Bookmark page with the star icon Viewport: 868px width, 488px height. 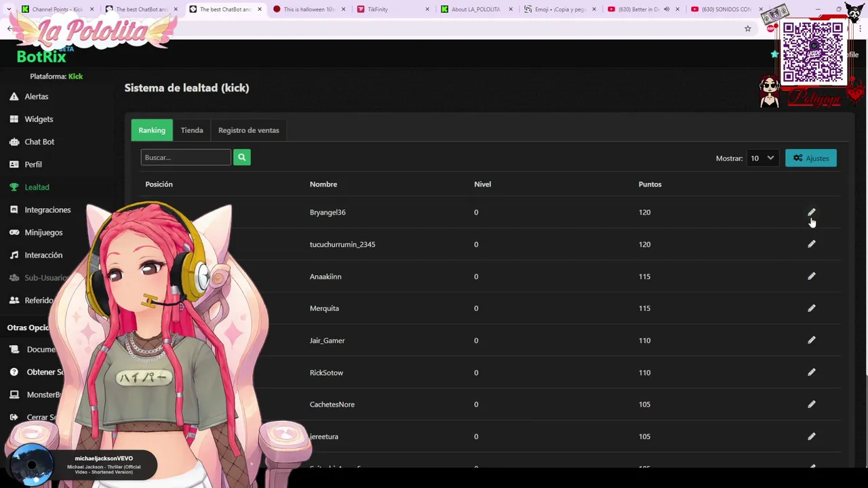tap(747, 28)
